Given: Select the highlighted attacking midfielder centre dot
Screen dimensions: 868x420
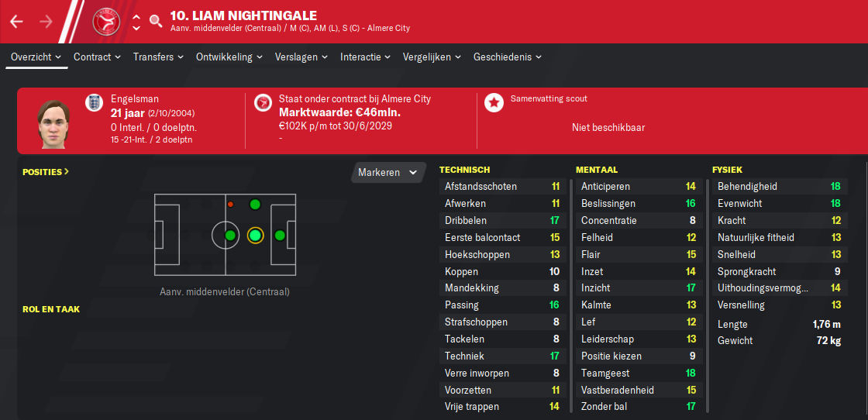Looking at the screenshot, I should click(x=255, y=236).
